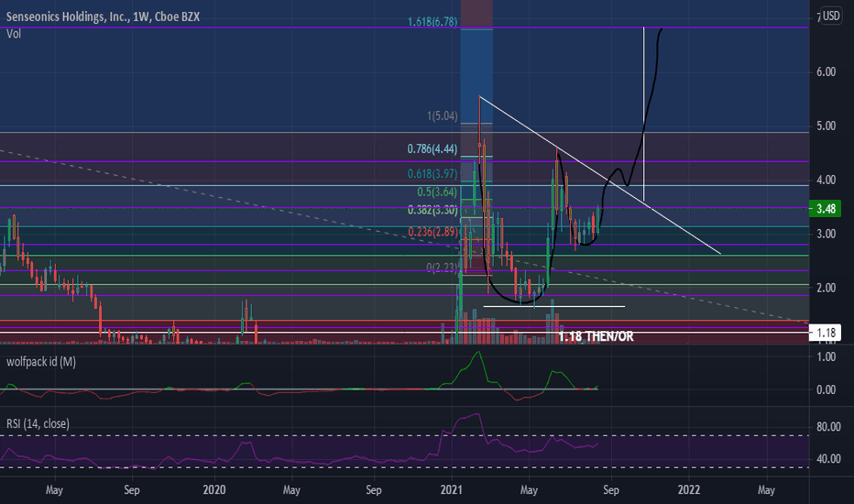Click the Vol indicator label
Screen dimensions: 854x504
point(14,34)
